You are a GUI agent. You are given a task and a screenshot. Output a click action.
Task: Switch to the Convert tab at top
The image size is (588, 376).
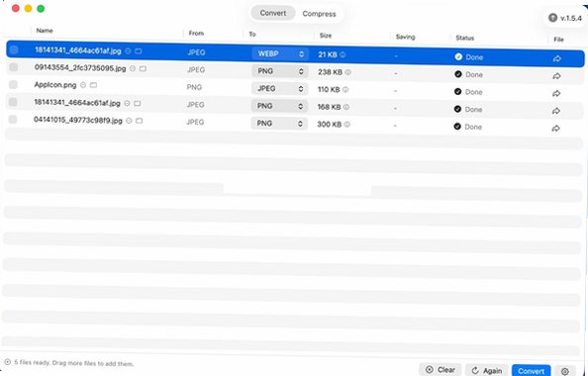click(273, 13)
